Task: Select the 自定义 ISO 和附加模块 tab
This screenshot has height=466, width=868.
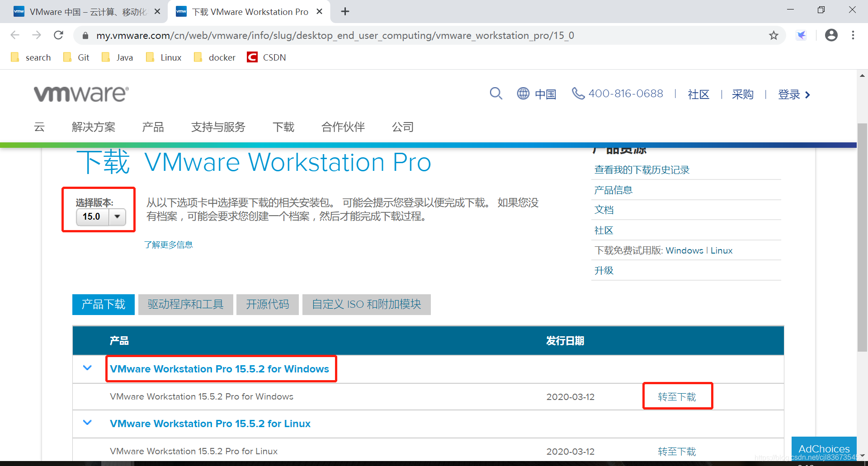Action: [367, 304]
